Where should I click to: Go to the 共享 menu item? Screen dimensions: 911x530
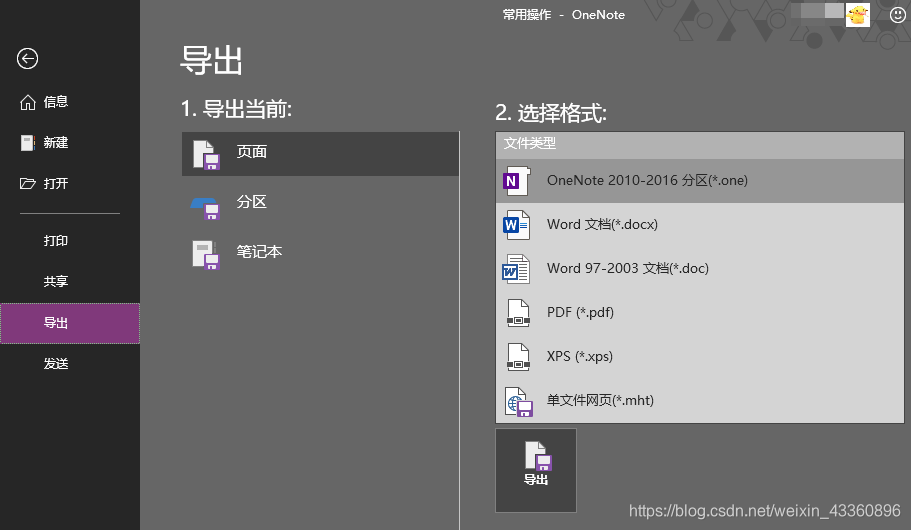coord(70,281)
